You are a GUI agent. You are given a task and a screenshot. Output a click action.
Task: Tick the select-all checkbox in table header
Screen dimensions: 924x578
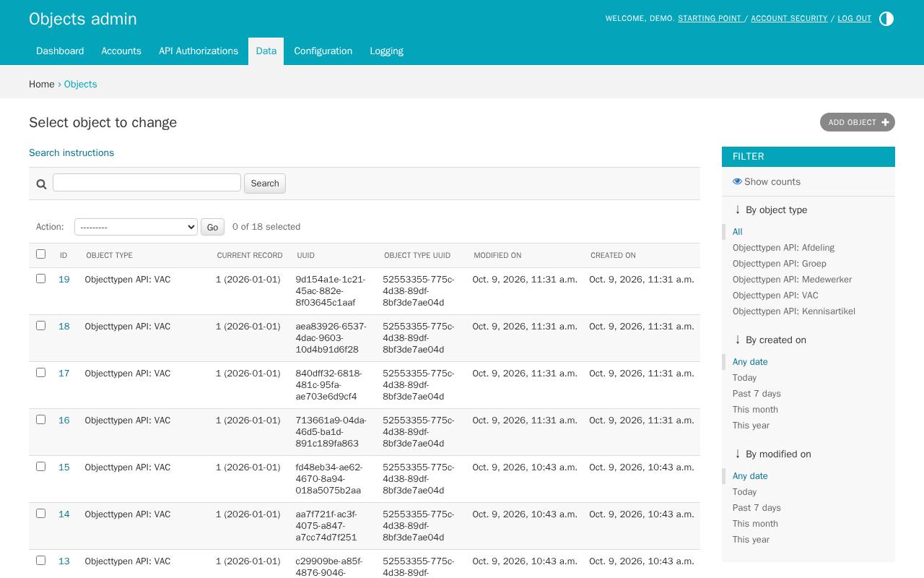coord(40,254)
